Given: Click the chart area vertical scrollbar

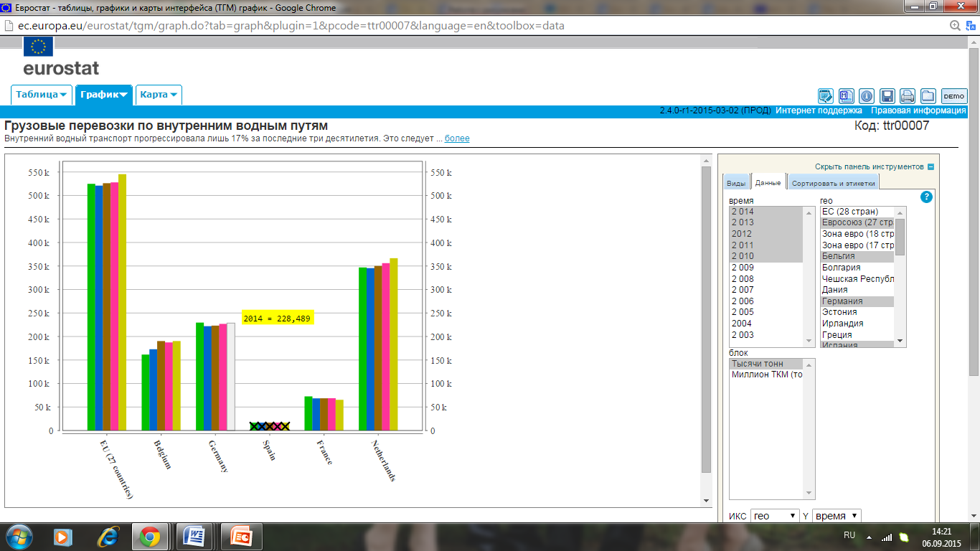Looking at the screenshot, I should click(x=706, y=316).
